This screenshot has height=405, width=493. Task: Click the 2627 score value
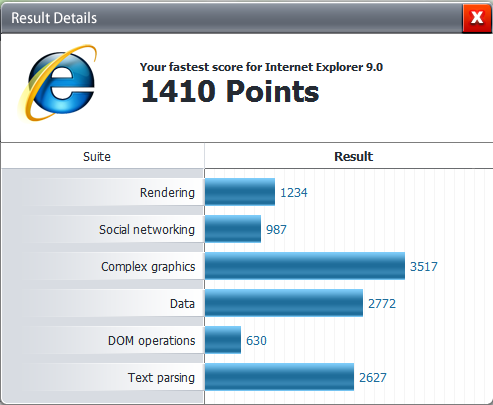coord(373,378)
